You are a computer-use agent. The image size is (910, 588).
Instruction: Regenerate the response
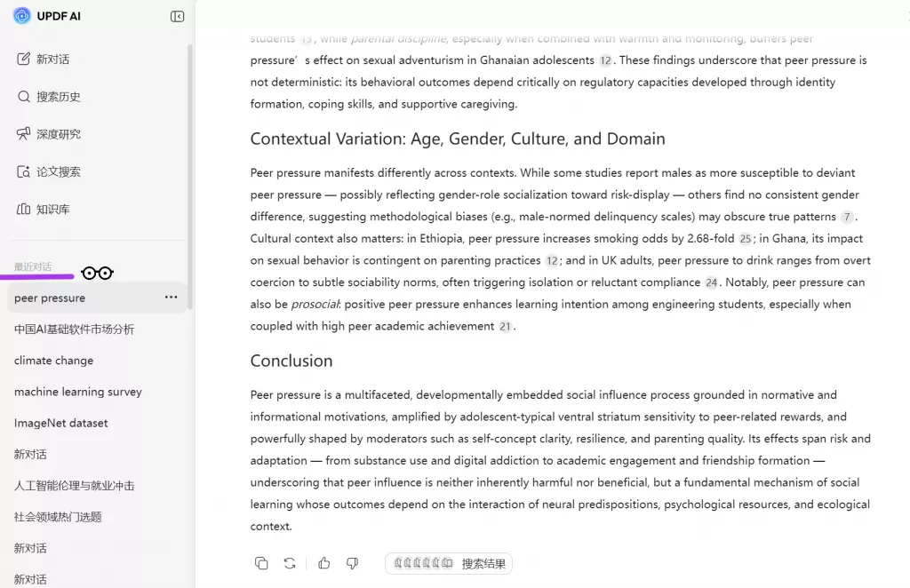pyautogui.click(x=290, y=563)
